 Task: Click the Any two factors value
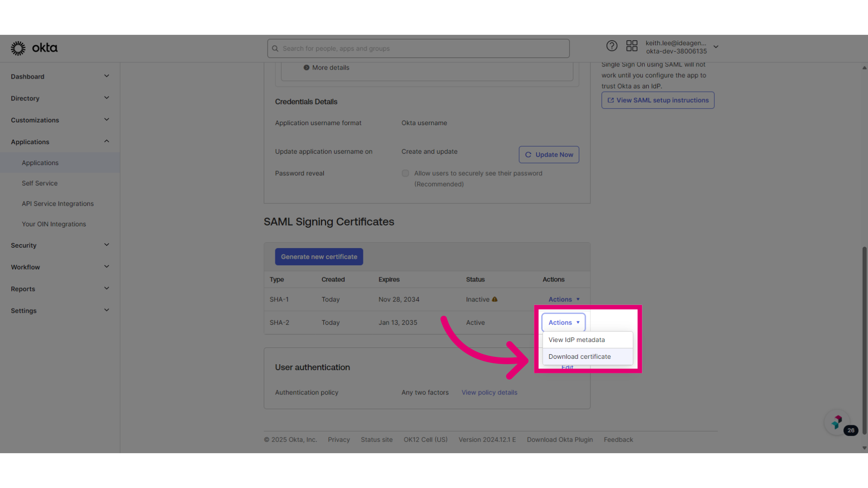pos(425,392)
